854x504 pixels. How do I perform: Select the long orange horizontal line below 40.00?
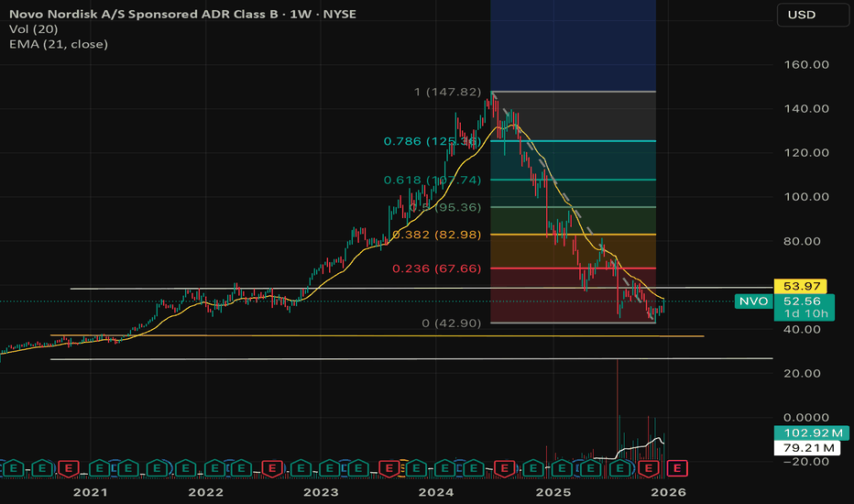pyautogui.click(x=377, y=335)
